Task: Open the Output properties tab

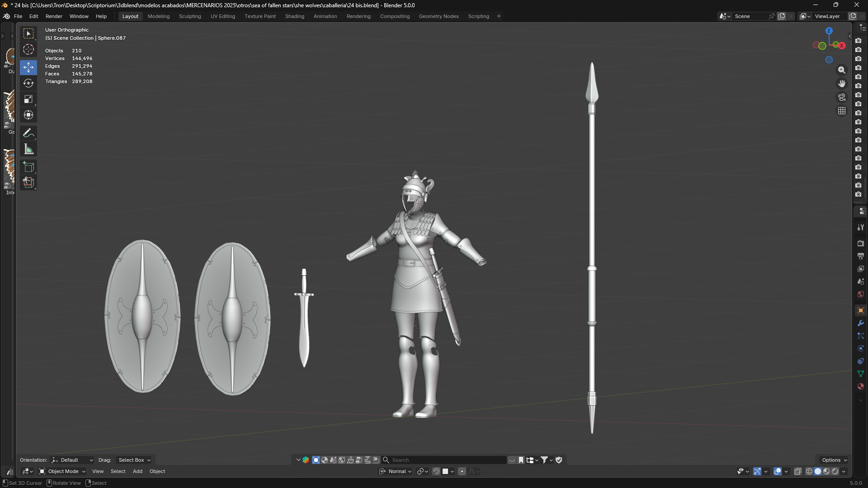Action: pyautogui.click(x=861, y=256)
